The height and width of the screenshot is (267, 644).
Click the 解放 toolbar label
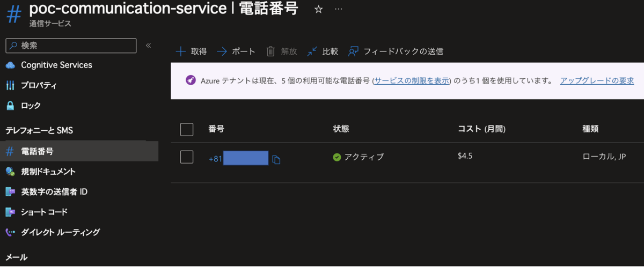click(x=289, y=51)
